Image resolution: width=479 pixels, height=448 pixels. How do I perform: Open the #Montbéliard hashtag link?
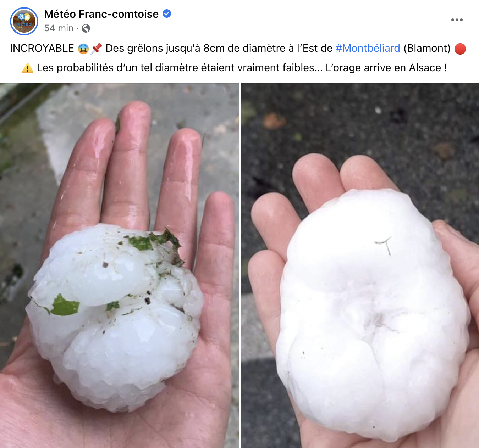click(368, 48)
